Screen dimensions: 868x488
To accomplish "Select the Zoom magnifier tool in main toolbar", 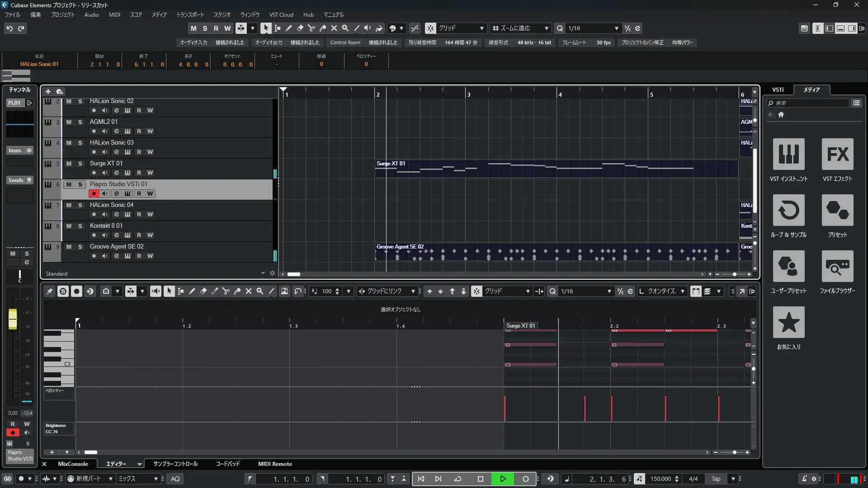I will click(x=345, y=28).
